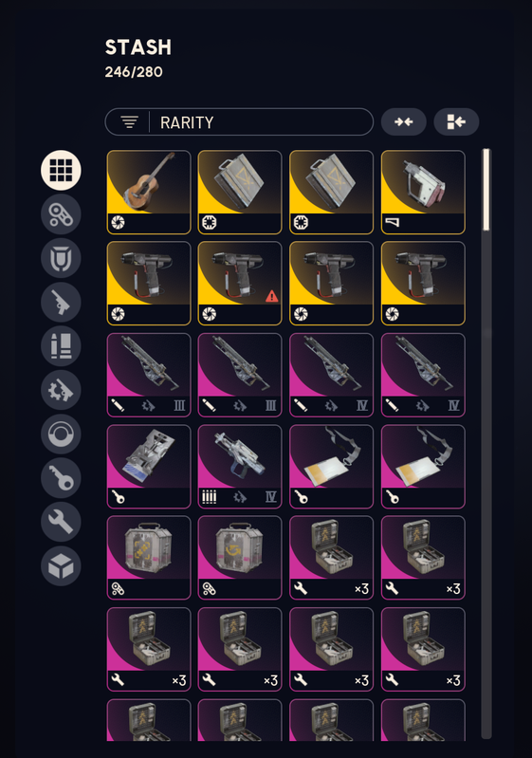Select the submachine gun marked tier IV
The image size is (532, 758).
240,466
